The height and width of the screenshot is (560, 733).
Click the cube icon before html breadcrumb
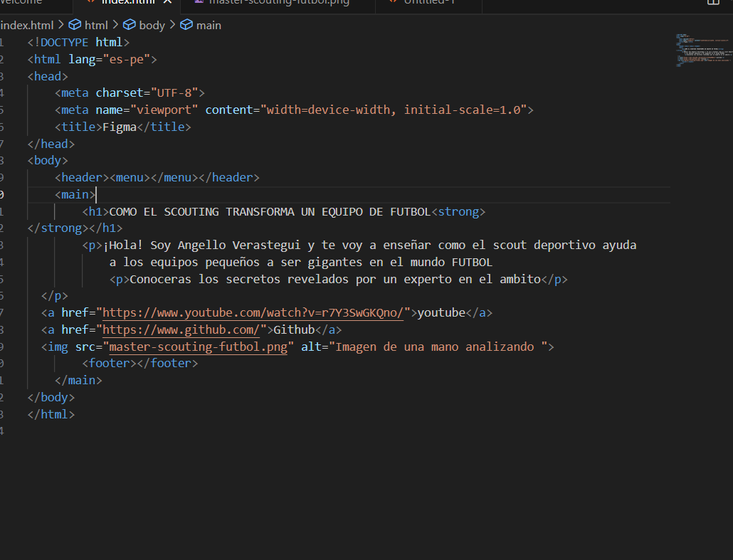tap(75, 25)
